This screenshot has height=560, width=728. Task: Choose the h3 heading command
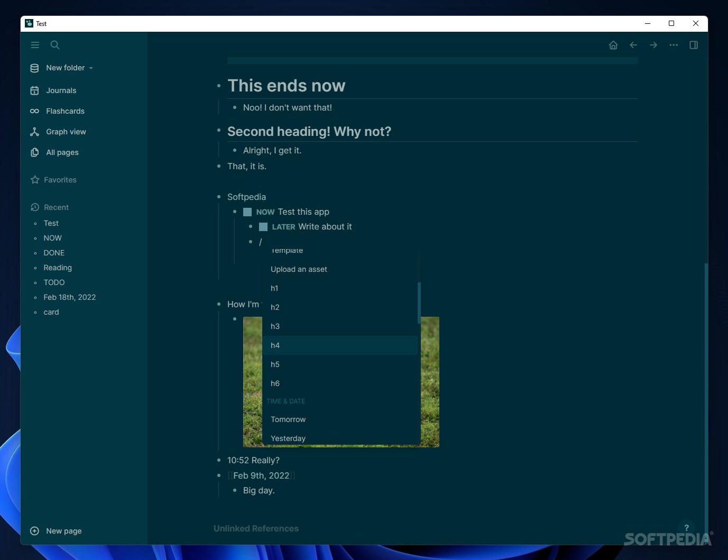340,326
